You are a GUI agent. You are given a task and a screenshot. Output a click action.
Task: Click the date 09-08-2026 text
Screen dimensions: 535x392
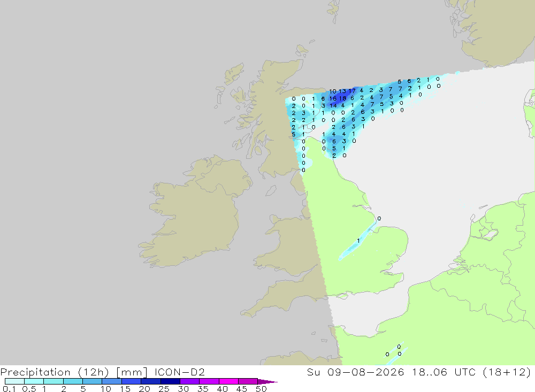(x=365, y=372)
